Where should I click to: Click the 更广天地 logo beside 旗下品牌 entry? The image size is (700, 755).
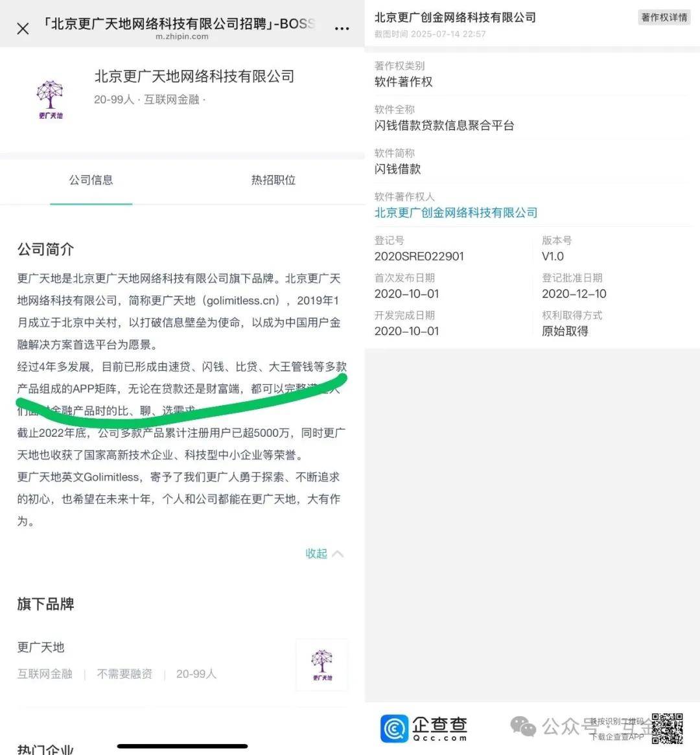click(x=322, y=664)
